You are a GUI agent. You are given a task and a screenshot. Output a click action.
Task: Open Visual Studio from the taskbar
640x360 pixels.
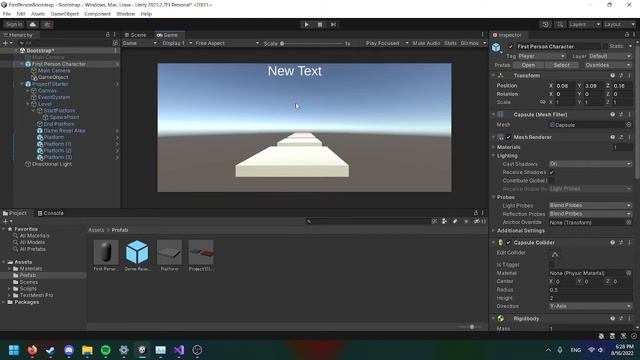[x=179, y=350]
